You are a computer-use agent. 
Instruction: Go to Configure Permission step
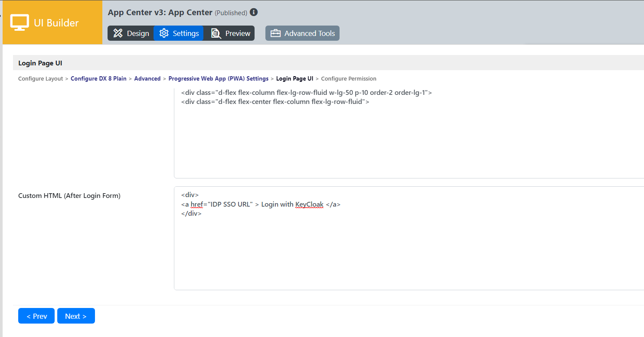(348, 79)
